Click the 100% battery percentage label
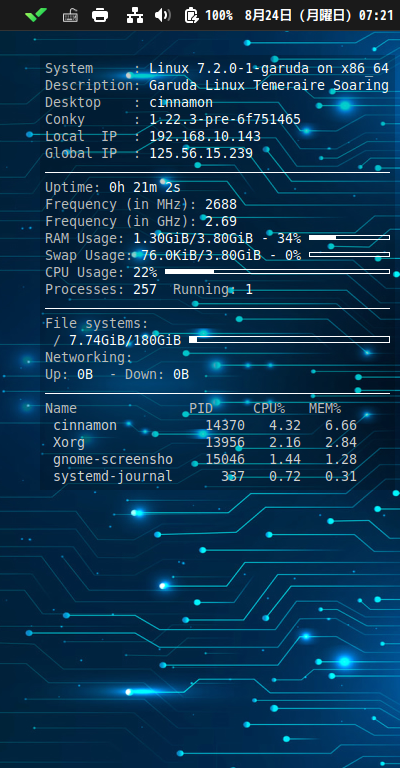This screenshot has width=400, height=768. pos(219,16)
